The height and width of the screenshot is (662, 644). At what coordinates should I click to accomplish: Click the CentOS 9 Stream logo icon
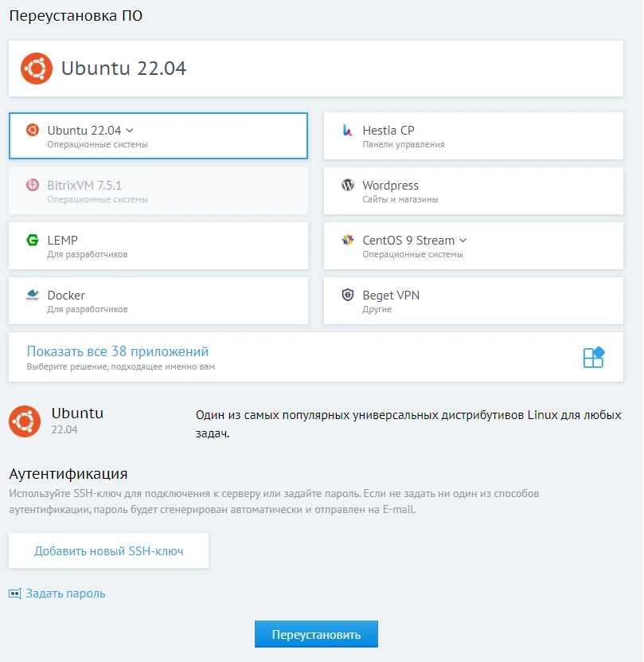(347, 240)
